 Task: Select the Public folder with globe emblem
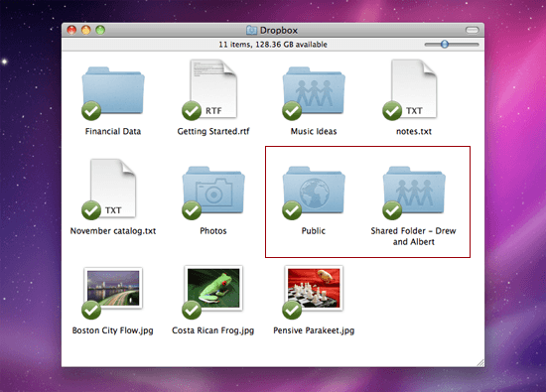tap(314, 191)
